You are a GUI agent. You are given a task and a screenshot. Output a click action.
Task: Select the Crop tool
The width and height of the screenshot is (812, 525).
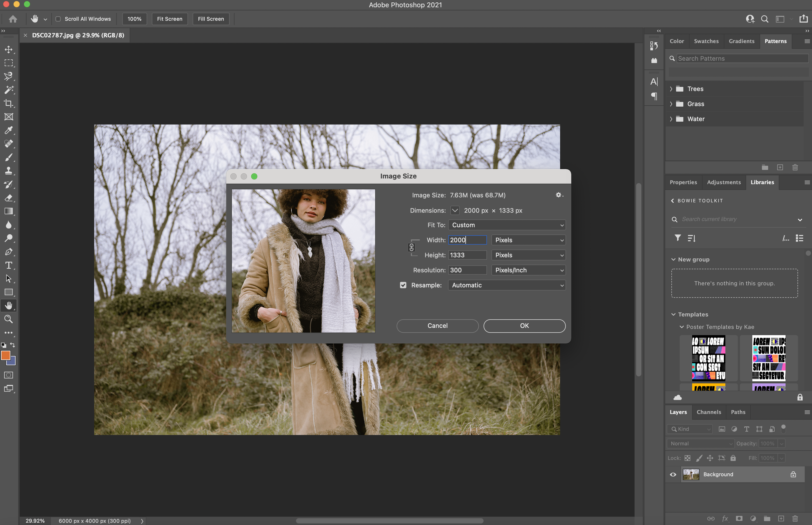[x=9, y=103]
